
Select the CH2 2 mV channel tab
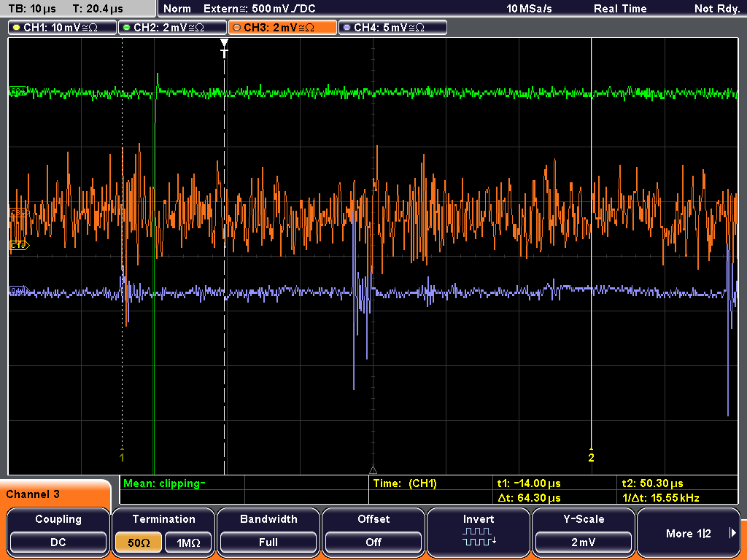coord(172,28)
